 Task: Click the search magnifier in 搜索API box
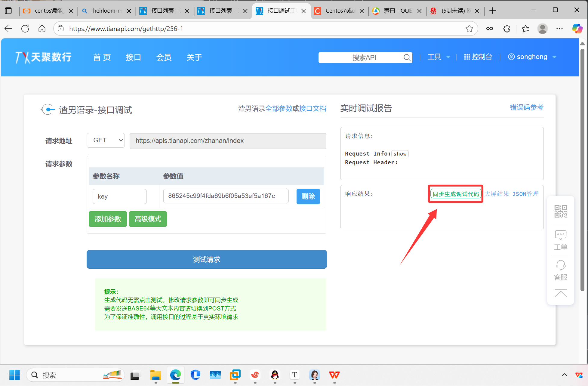(x=407, y=57)
